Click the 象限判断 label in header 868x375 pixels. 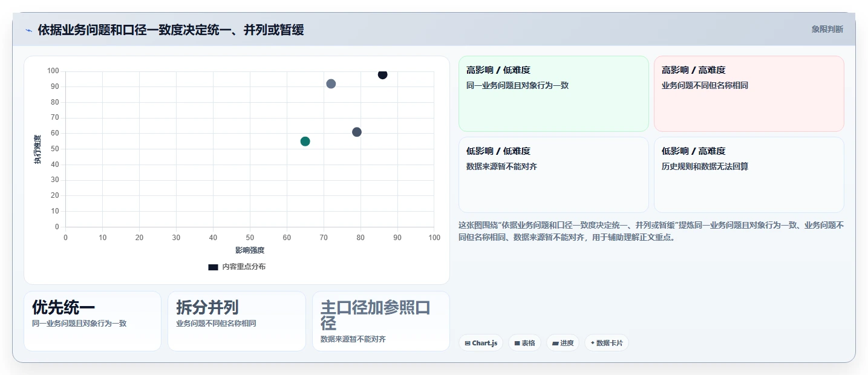tap(827, 29)
